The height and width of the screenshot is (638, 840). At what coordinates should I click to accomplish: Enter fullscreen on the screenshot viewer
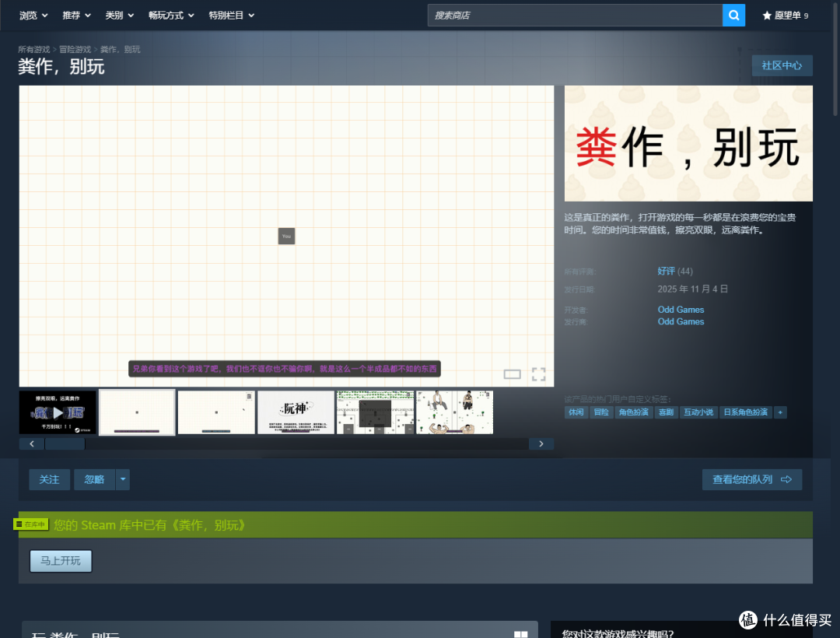[x=538, y=374]
